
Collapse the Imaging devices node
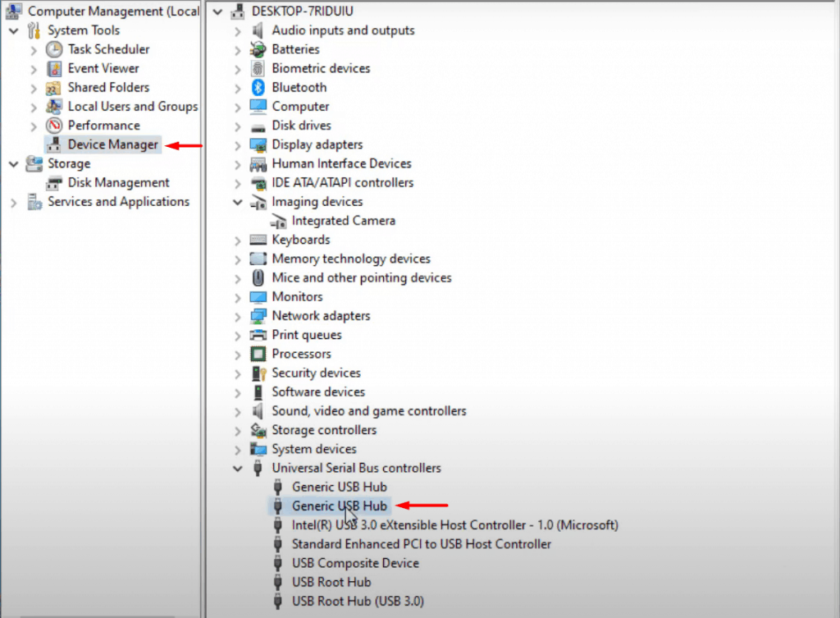(x=237, y=202)
